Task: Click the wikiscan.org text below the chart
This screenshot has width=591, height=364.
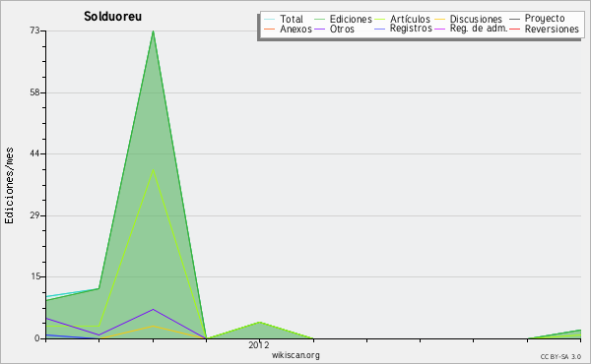Action: (x=295, y=355)
